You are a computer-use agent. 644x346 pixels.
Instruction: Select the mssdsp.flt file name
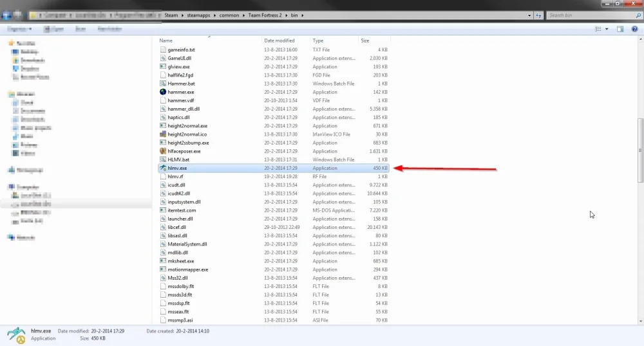point(178,304)
